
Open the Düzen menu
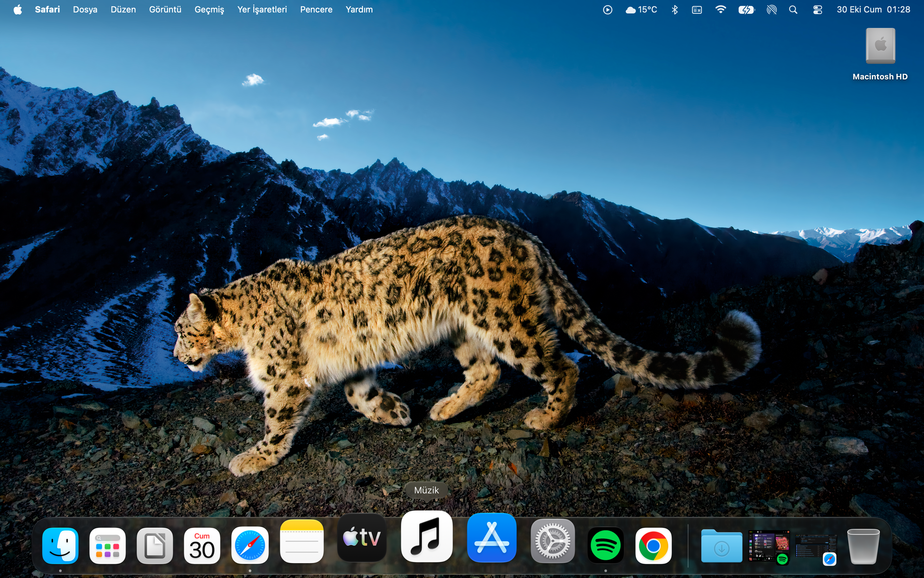coord(123,10)
